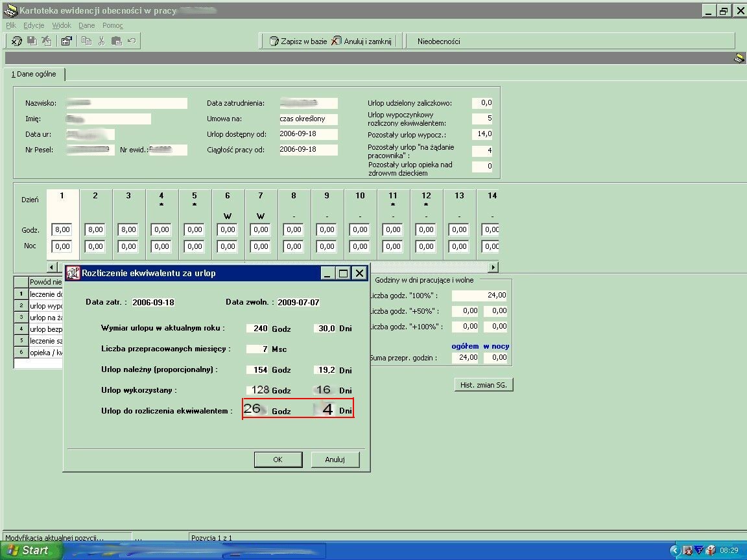Click the greyed delete-record toolbar icon

click(x=46, y=41)
